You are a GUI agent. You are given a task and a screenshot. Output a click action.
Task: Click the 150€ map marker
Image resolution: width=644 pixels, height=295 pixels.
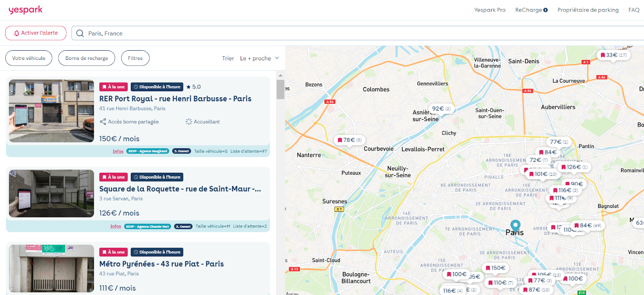coord(495,268)
